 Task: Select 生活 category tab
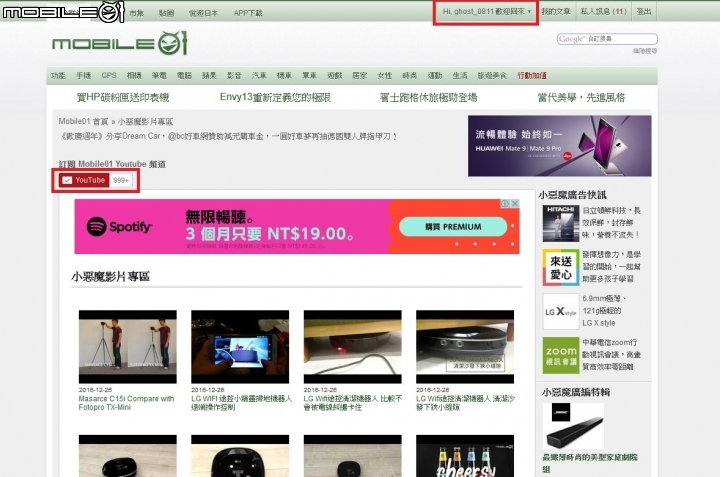460,75
